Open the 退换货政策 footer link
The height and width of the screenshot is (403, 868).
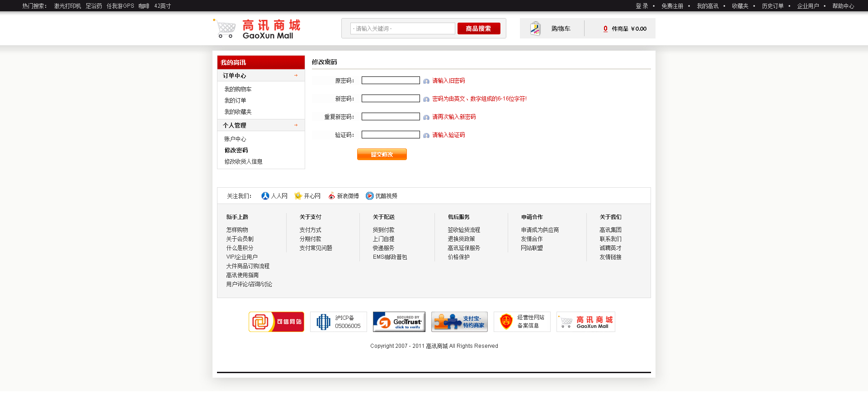[461, 239]
